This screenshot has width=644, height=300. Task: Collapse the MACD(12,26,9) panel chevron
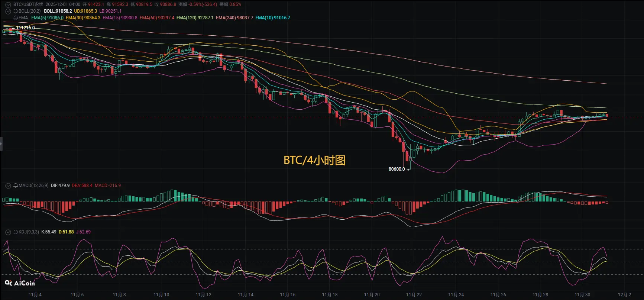pyautogui.click(x=8, y=186)
